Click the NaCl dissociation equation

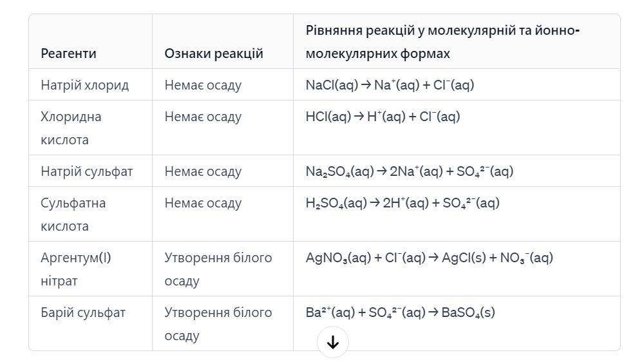coord(390,85)
